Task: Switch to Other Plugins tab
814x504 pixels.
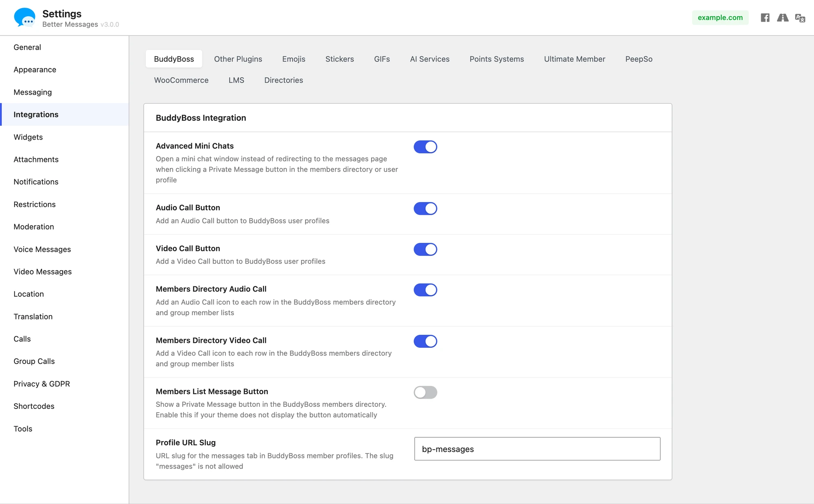Action: (238, 59)
